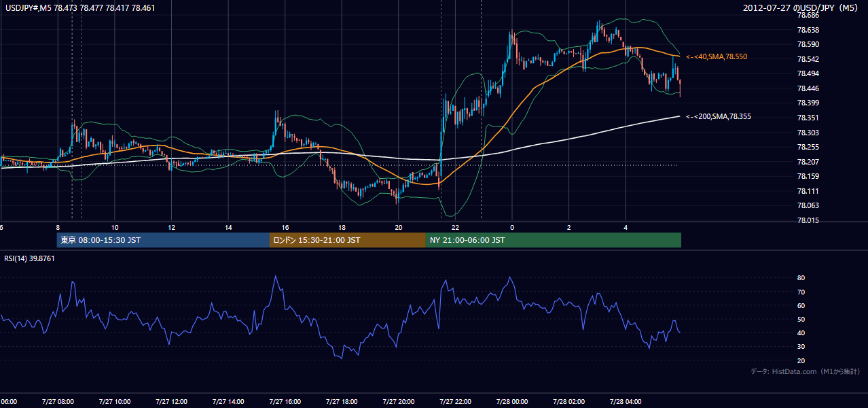The height and width of the screenshot is (408, 868).
Task: Click the 78.207 price axis label
Action: (x=808, y=162)
